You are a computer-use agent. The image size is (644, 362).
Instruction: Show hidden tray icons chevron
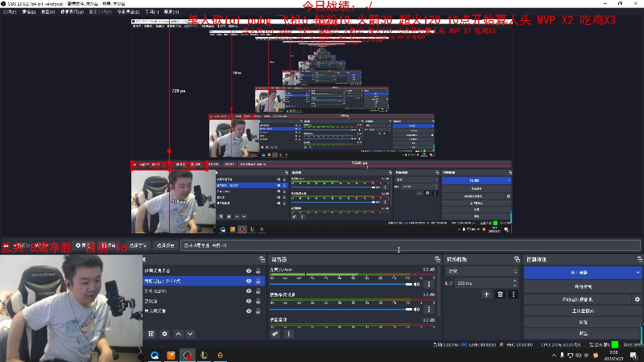click(x=554, y=356)
